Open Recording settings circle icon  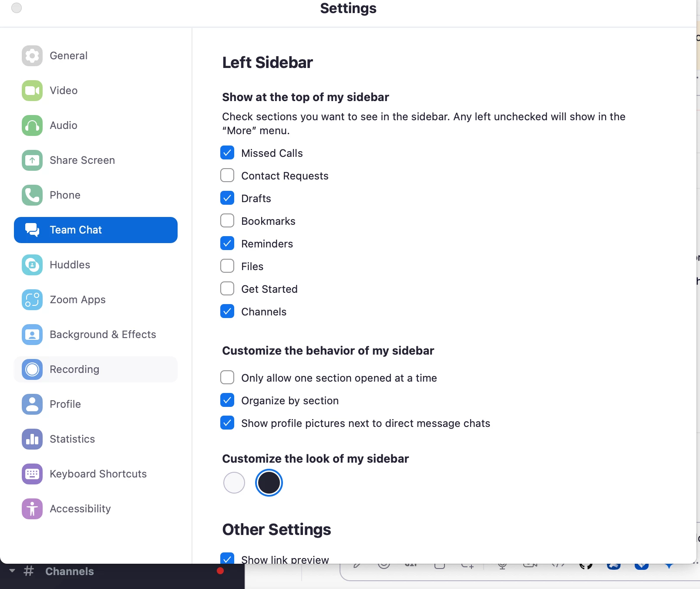(x=32, y=369)
